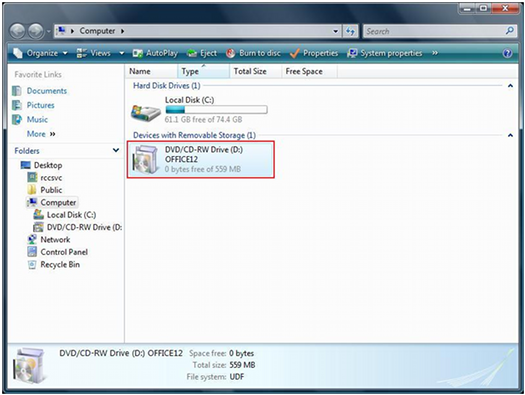Click the magnifier search icon

tap(510, 31)
